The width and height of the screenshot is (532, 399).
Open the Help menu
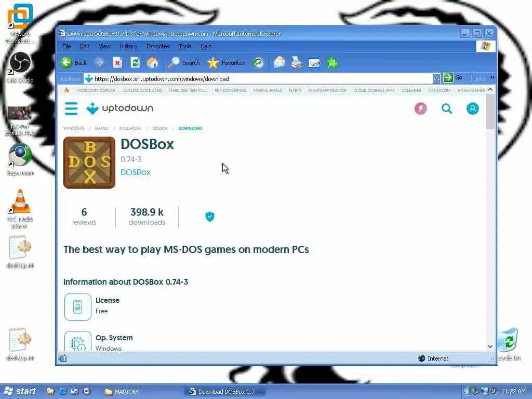point(206,46)
